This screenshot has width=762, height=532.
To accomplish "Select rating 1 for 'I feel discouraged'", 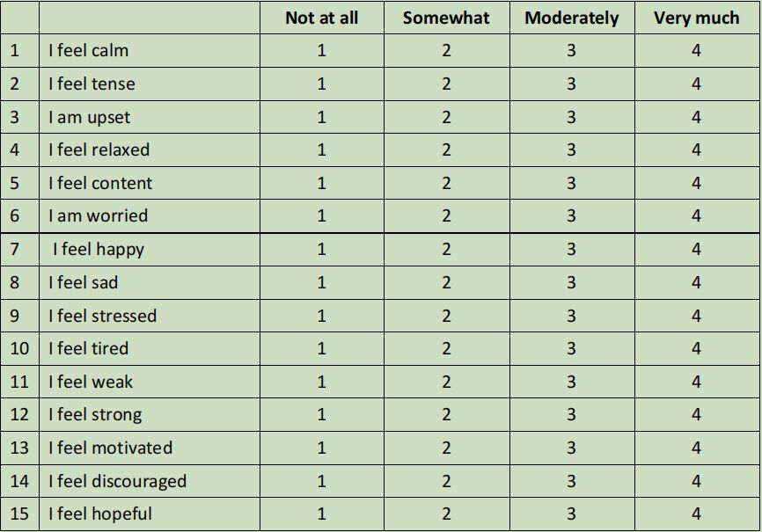I will (x=321, y=482).
